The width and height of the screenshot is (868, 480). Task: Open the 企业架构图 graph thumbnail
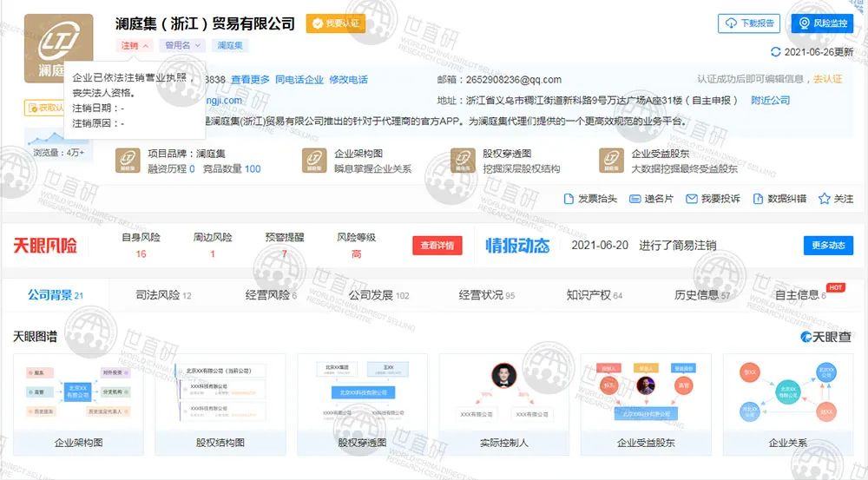point(78,404)
